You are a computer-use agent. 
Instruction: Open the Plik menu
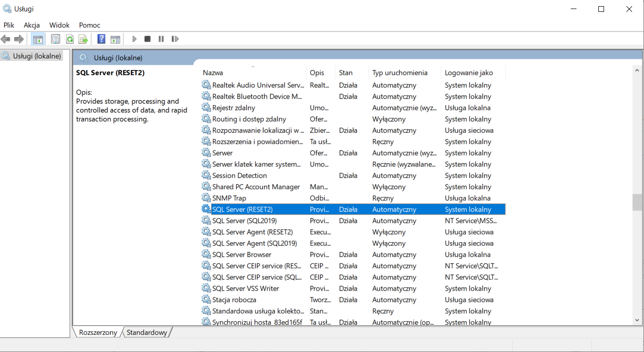(9, 25)
